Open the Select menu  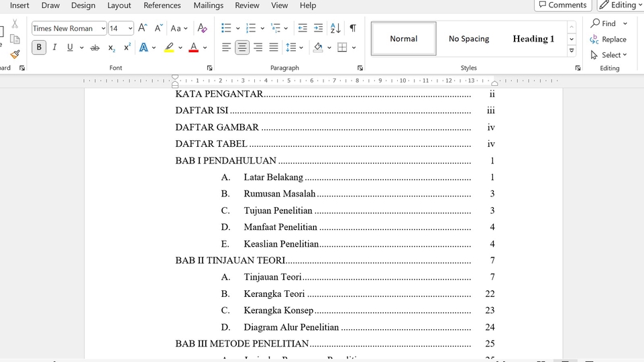tap(608, 55)
